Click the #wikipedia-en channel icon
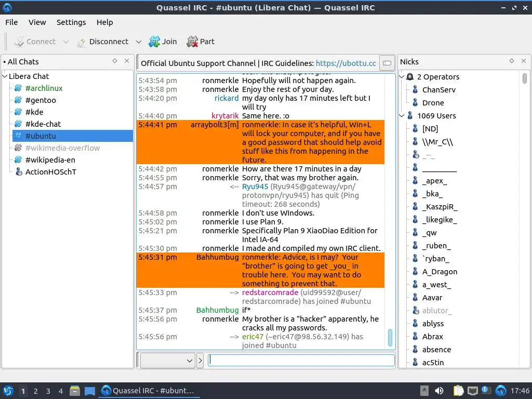Screen dimensions: 532x399 [x=18, y=160]
